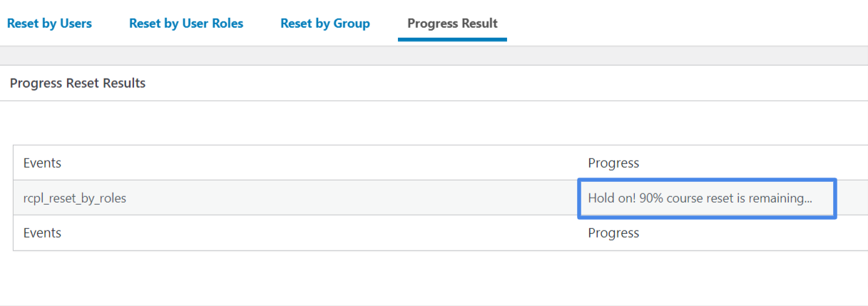Open the Reset by Users tab
The width and height of the screenshot is (868, 306).
click(x=49, y=24)
